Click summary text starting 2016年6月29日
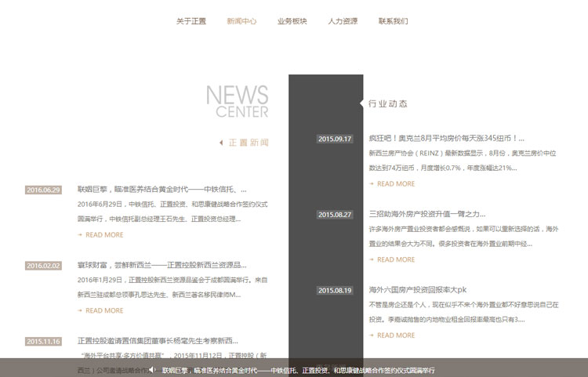 [172, 212]
